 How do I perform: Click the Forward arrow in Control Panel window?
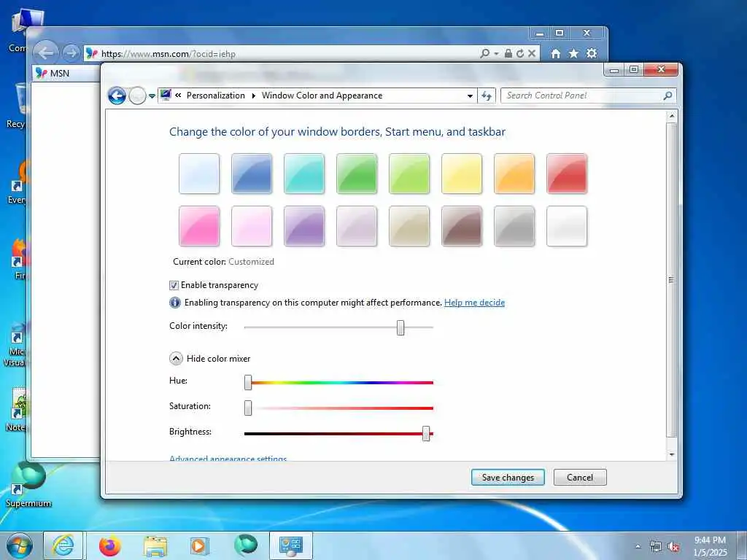tap(137, 96)
